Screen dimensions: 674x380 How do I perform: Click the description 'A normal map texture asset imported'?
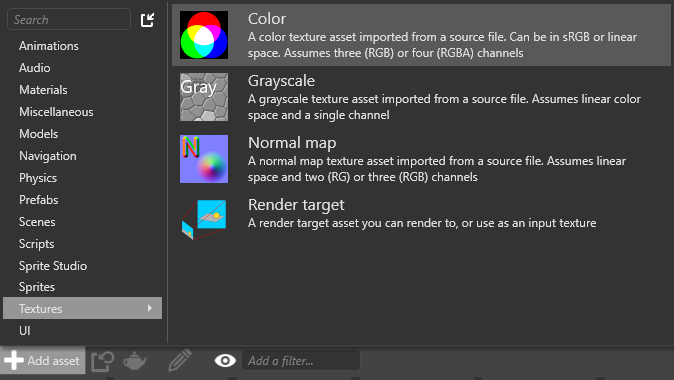(437, 169)
